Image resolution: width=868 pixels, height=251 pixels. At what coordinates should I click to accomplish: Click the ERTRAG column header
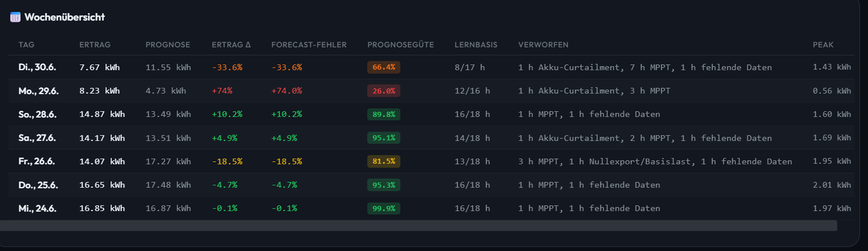[x=95, y=44]
